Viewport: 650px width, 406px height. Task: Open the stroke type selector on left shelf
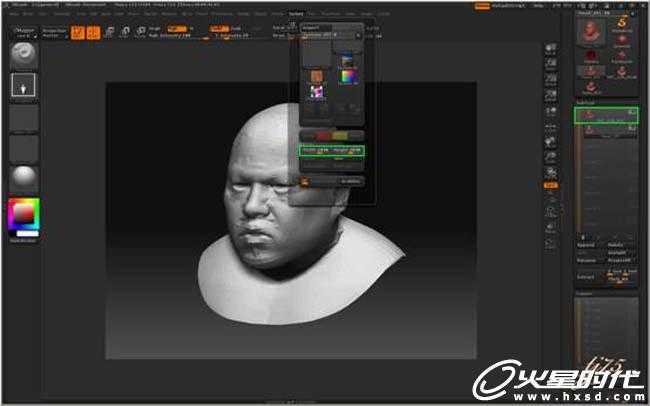pyautogui.click(x=24, y=85)
